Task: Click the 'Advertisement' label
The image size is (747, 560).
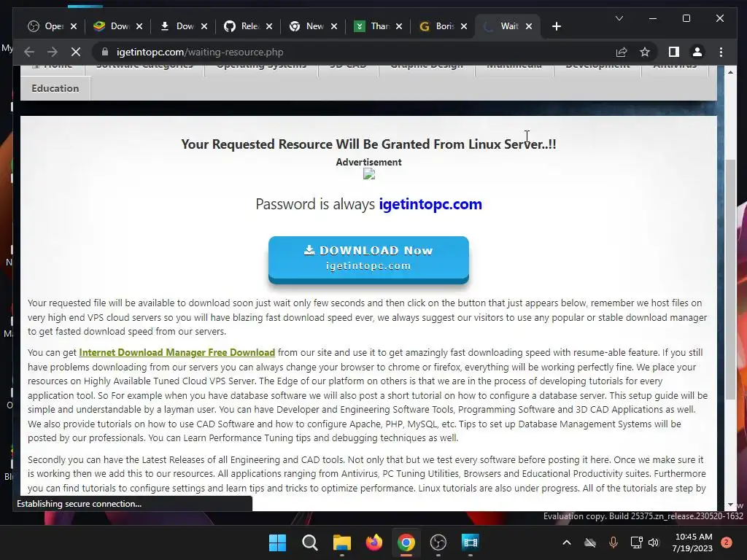Action: (x=368, y=162)
